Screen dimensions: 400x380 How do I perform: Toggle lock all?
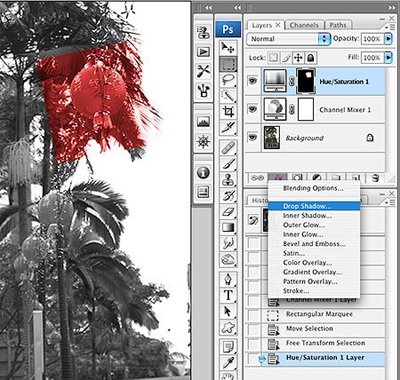(310, 58)
